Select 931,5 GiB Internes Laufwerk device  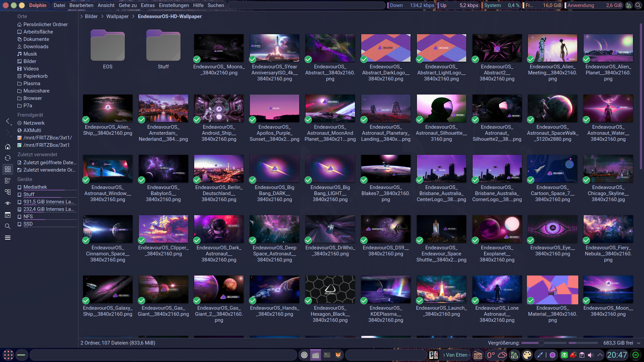47,202
